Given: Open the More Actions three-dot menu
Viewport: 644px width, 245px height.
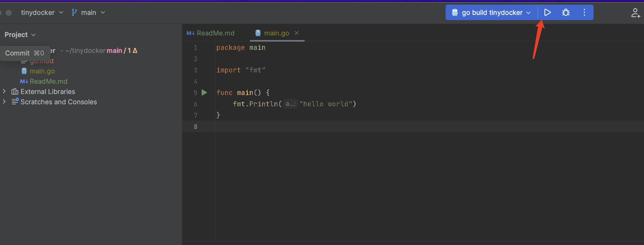Looking at the screenshot, I should (584, 12).
